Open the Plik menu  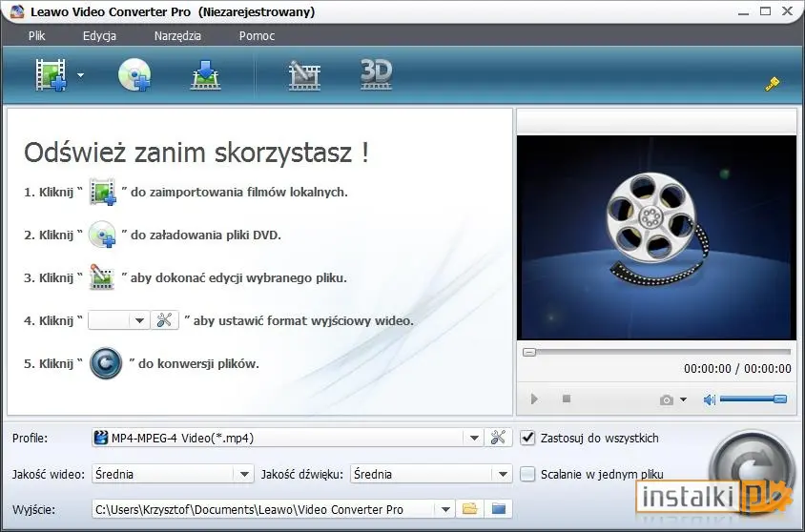[37, 36]
